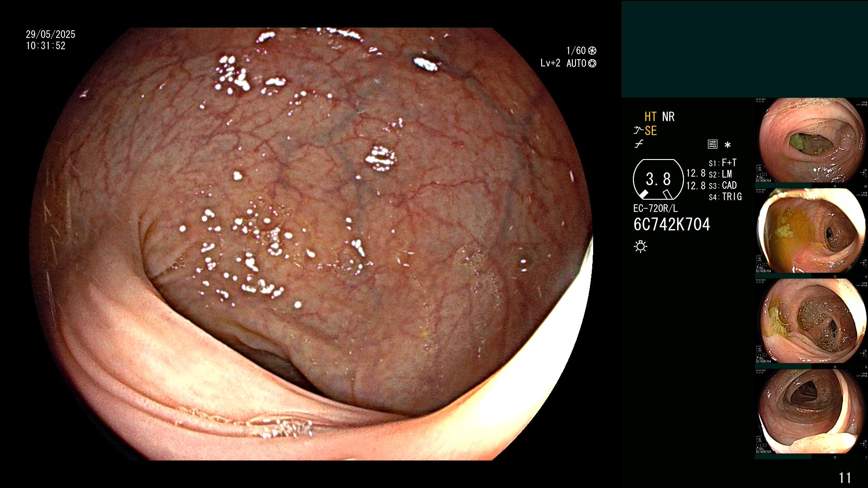Image resolution: width=868 pixels, height=488 pixels.
Task: Click the iris icon next to AUTO
Action: coord(592,63)
